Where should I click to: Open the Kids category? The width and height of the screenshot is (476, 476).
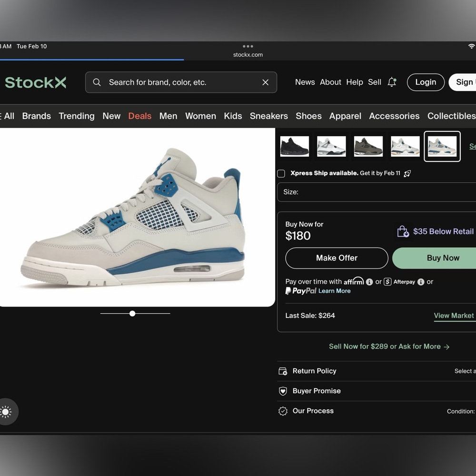tap(233, 116)
